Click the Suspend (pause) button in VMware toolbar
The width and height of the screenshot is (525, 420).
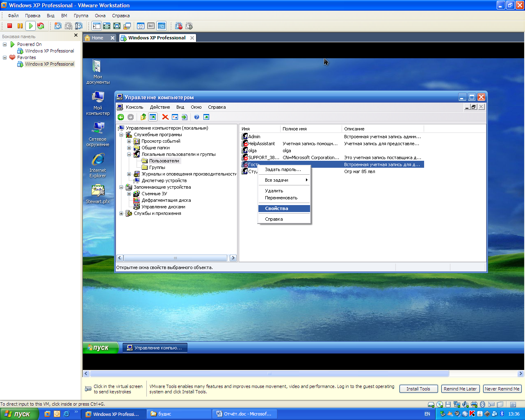20,26
